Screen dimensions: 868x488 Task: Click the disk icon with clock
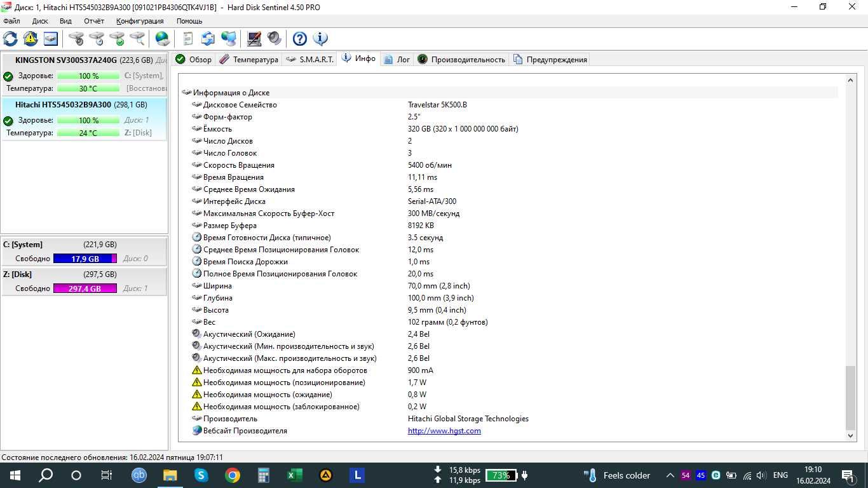97,39
